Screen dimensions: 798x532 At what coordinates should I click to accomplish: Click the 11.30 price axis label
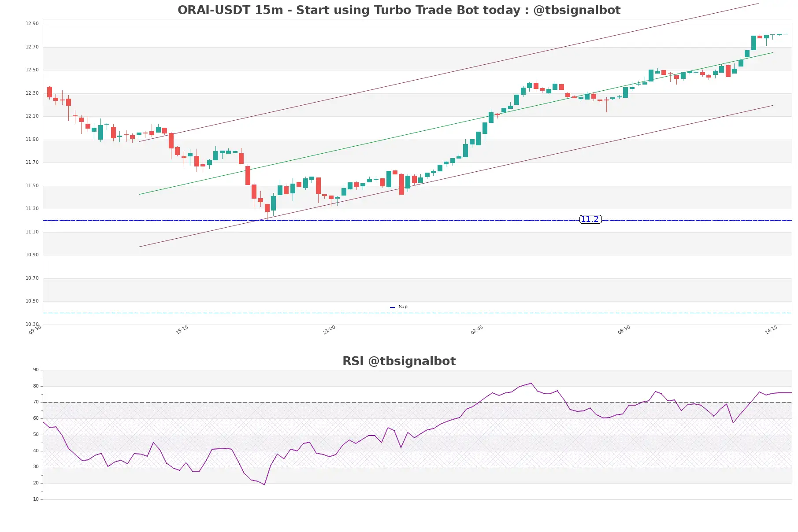tap(32, 209)
